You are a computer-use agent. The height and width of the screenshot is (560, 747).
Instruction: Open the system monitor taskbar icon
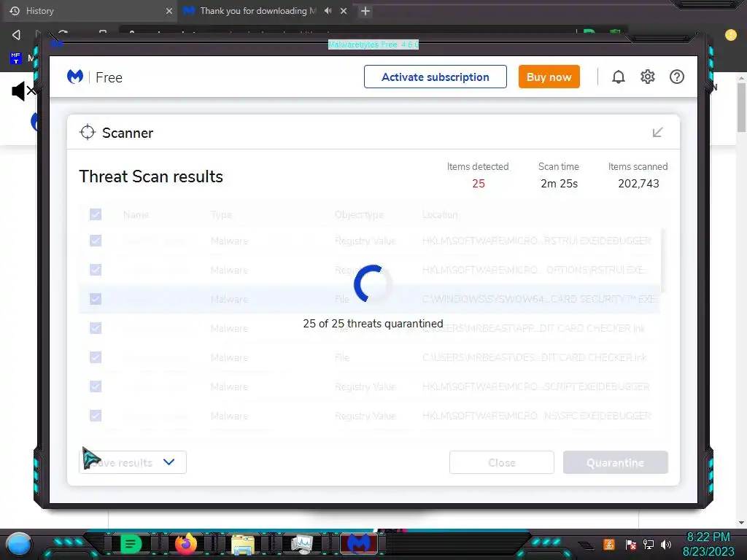[x=301, y=544]
